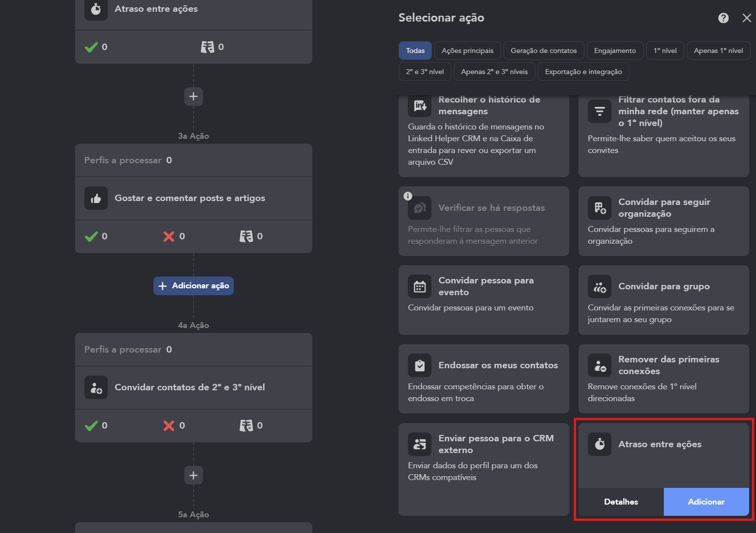Select the 2° e 3° nível filter
This screenshot has width=756, height=533.
425,72
